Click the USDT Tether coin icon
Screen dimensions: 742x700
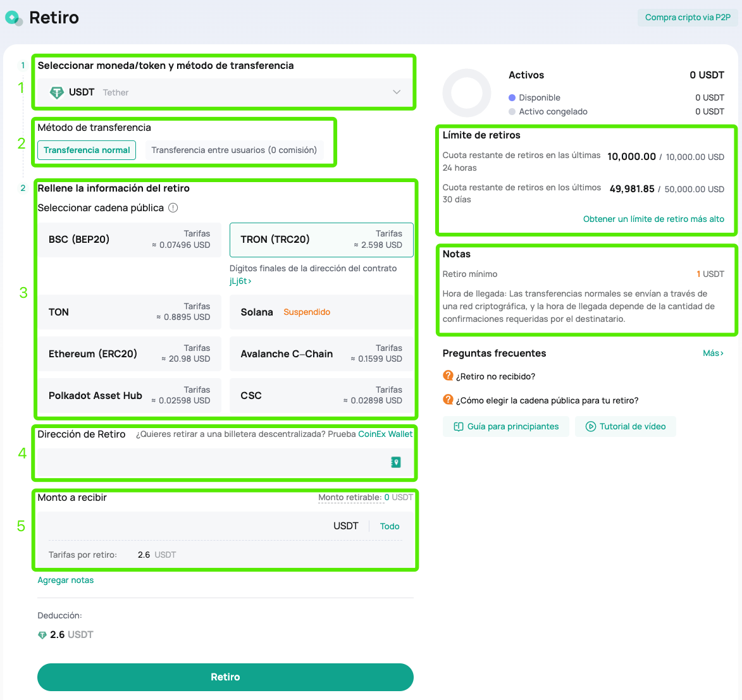click(57, 92)
